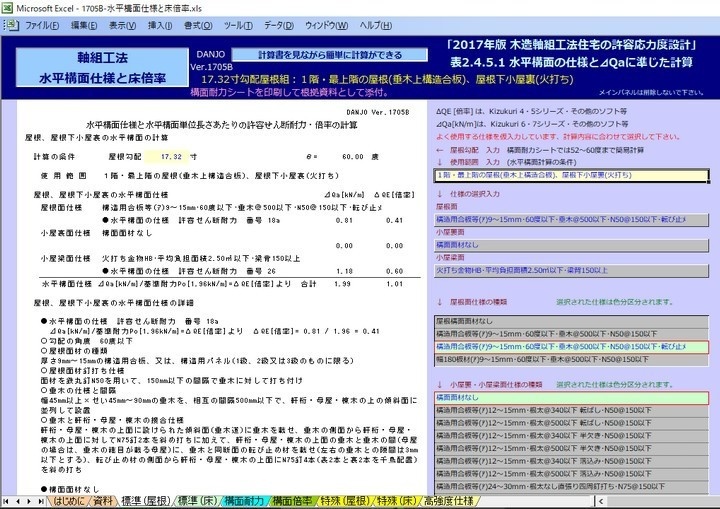Screen dimensions: 720x509
Task: Select the 標準(屋根) sheet tab
Action: (146, 501)
